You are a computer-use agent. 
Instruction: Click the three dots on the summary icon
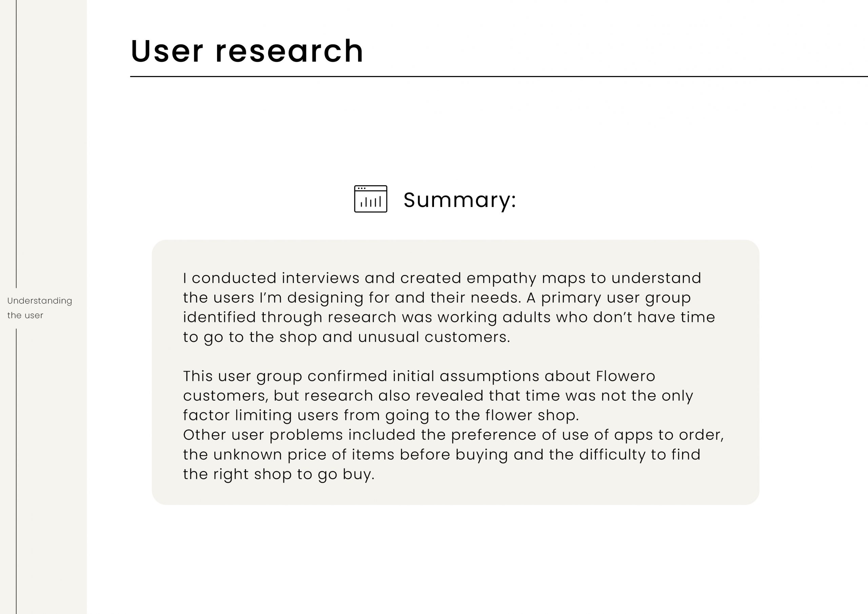point(361,188)
